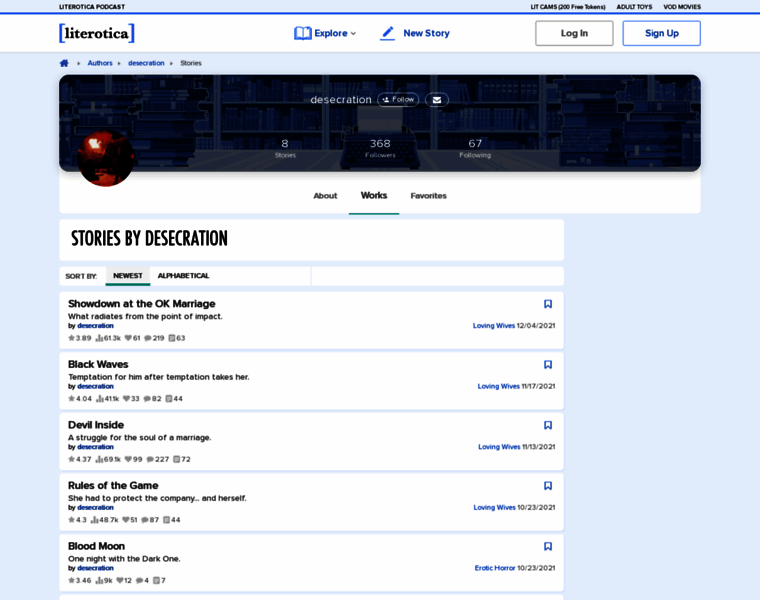Open the Blood Moon story title
760x600 pixels.
tap(96, 546)
